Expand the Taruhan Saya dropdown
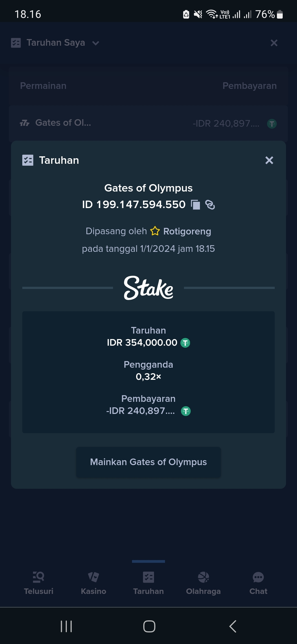The image size is (297, 644). (96, 43)
